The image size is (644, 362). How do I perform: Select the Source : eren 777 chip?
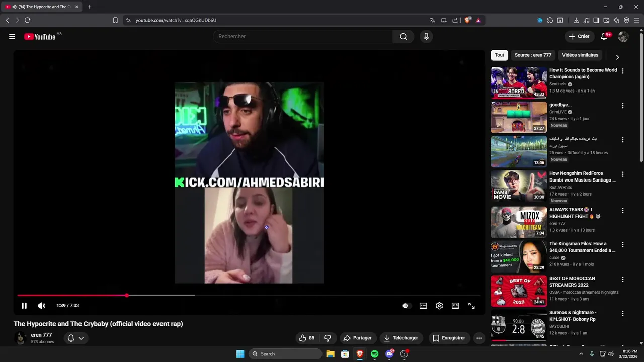point(533,55)
